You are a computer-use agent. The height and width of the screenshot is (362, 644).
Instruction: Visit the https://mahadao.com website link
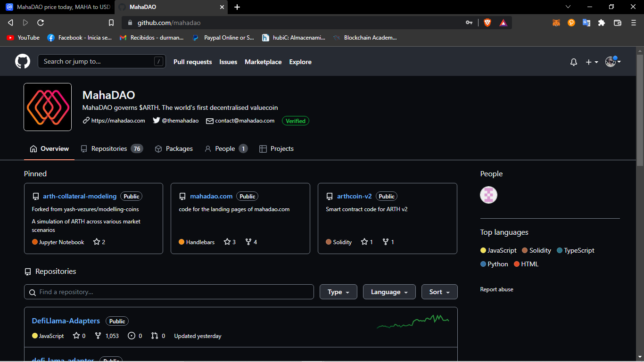pyautogui.click(x=114, y=121)
